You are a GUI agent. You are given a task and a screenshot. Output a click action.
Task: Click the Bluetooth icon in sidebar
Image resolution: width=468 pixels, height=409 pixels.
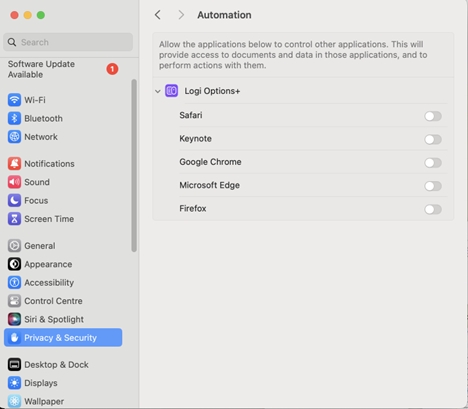tap(14, 118)
